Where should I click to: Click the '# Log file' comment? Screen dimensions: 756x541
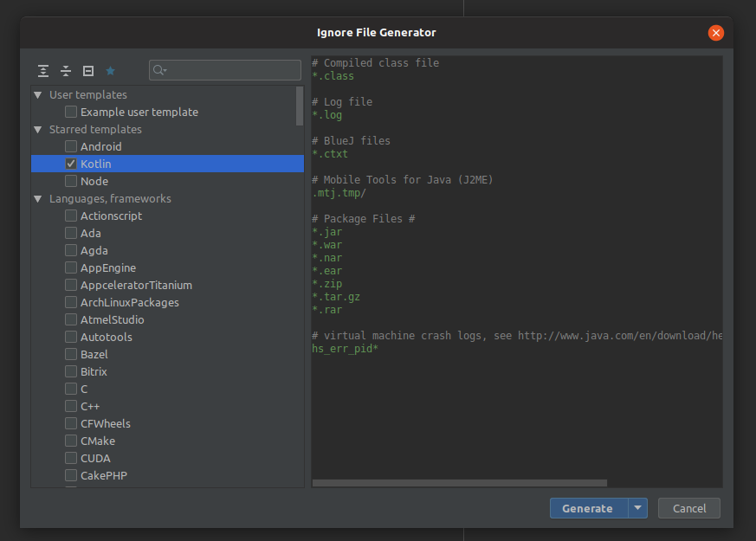[x=342, y=102]
